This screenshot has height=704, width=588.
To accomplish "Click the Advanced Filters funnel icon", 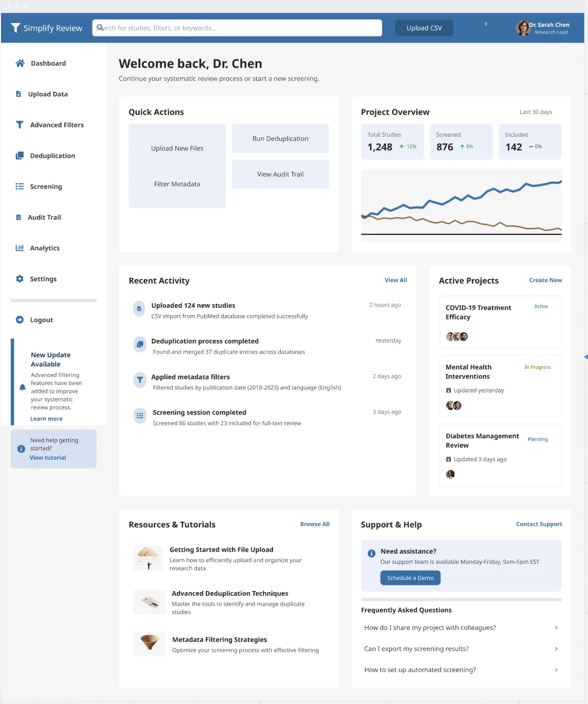I will [x=19, y=125].
